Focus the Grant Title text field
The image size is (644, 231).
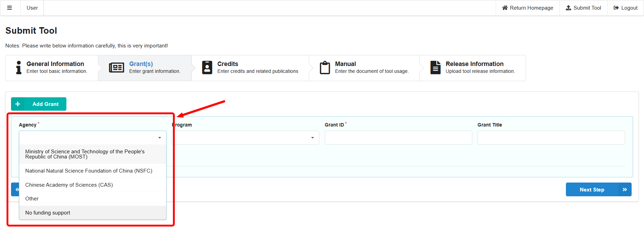pos(551,138)
